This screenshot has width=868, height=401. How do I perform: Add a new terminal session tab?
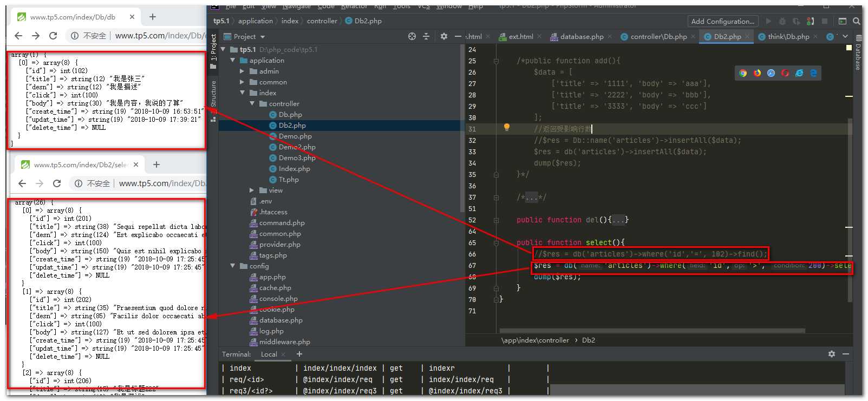[x=299, y=354]
